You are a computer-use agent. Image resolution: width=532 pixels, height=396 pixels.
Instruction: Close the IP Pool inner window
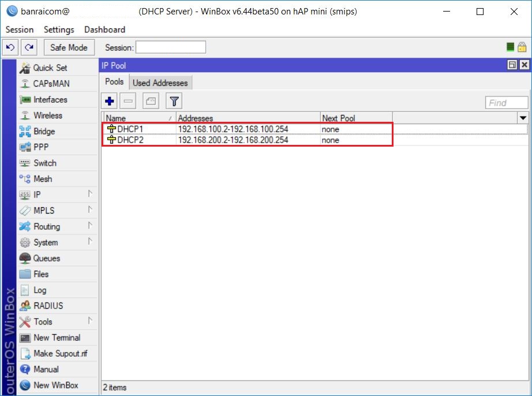pos(524,65)
